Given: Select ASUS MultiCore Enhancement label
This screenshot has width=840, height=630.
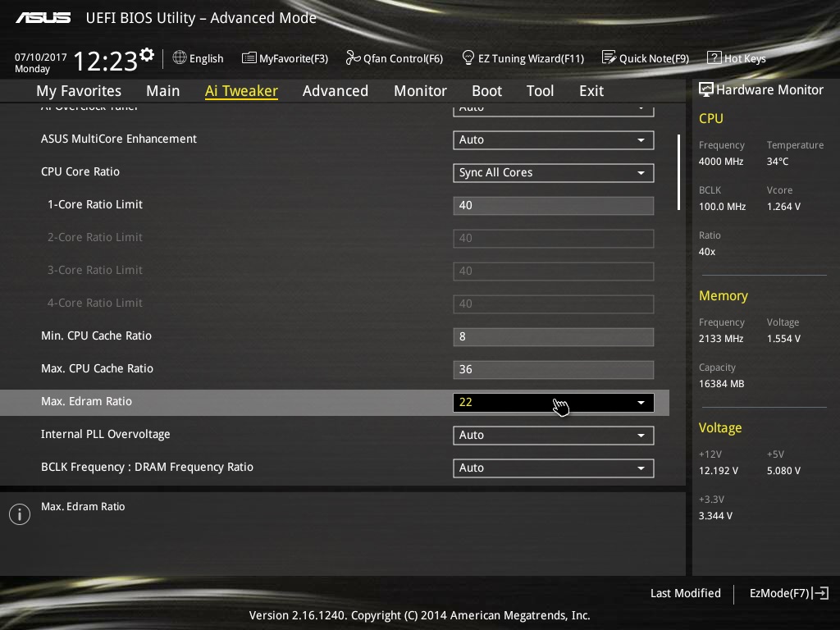Looking at the screenshot, I should tap(119, 139).
